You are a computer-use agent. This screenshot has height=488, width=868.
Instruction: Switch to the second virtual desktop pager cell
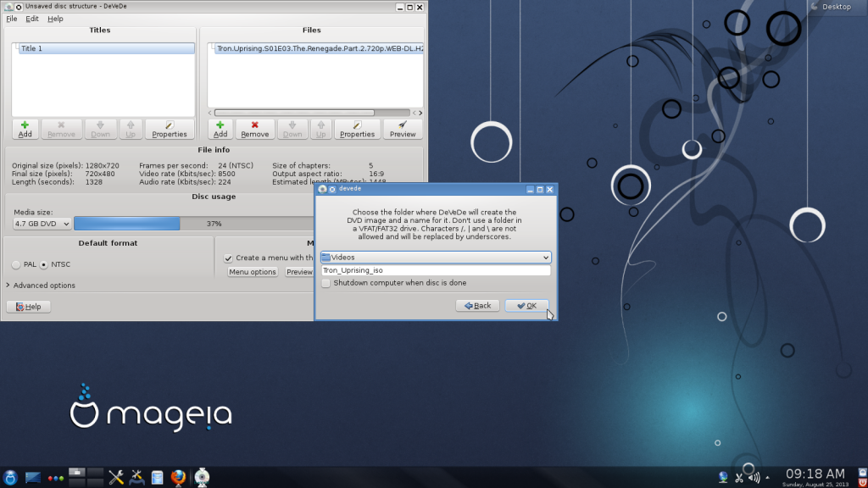95,473
